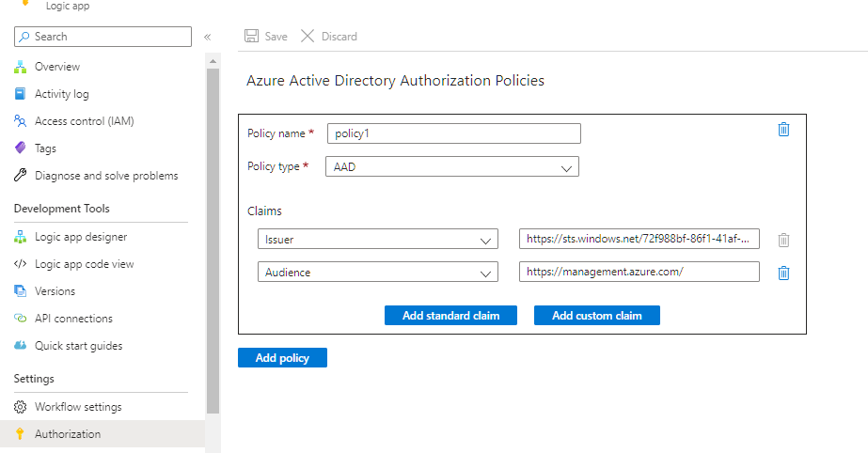868x453 pixels.
Task: Click the sidebar vertical scrollbar
Action: click(x=213, y=235)
